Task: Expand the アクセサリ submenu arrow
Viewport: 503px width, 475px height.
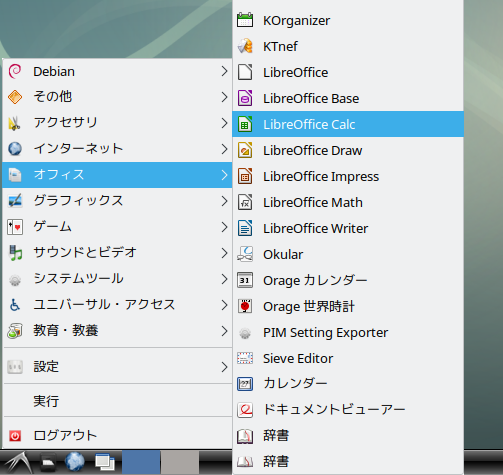Action: coord(224,123)
